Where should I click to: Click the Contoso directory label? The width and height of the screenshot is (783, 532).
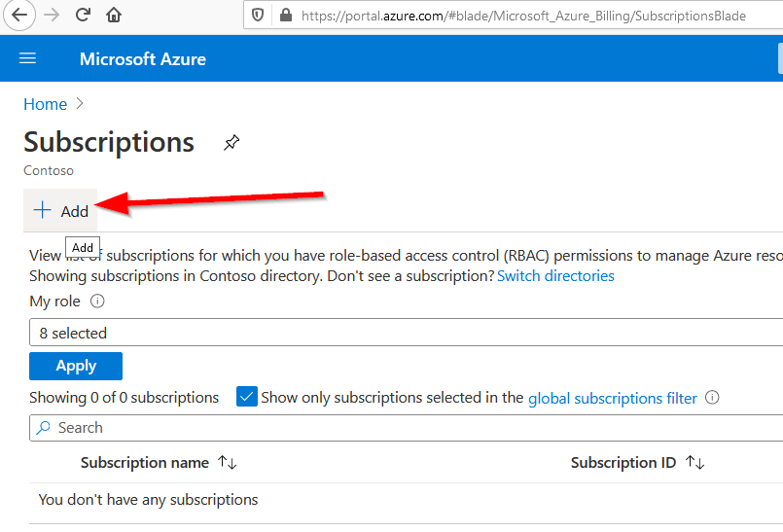[49, 170]
